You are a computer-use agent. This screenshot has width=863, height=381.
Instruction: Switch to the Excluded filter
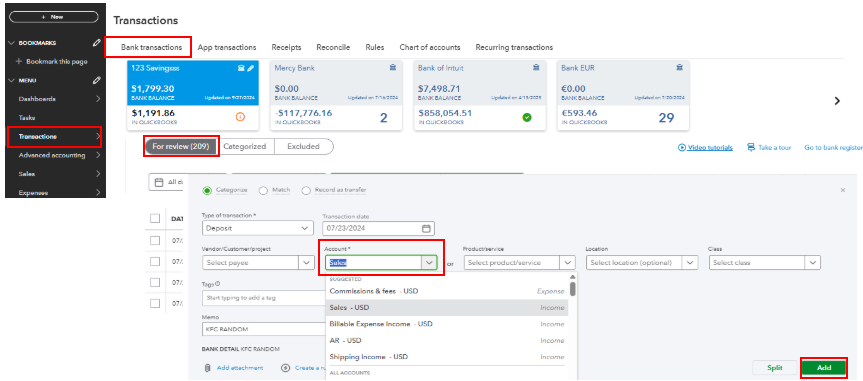click(x=303, y=146)
